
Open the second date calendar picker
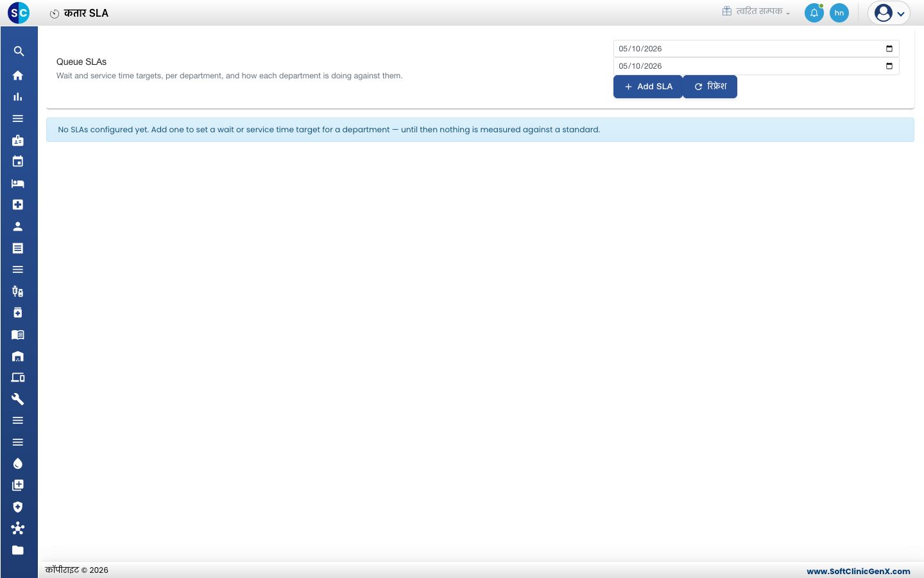tap(889, 66)
